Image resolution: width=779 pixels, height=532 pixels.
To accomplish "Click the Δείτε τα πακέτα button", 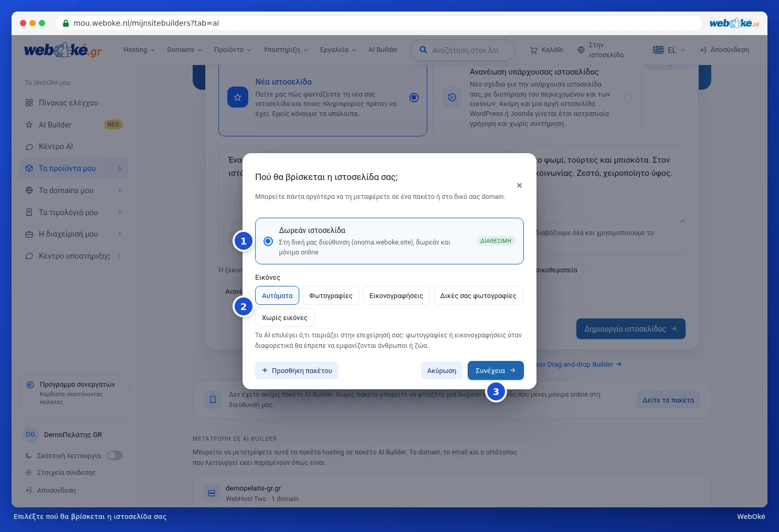I will coord(668,400).
